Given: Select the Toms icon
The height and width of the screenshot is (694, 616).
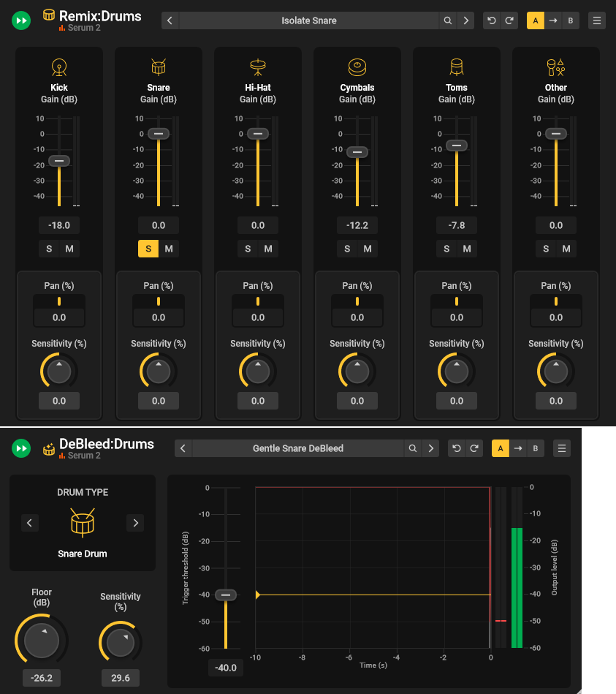Looking at the screenshot, I should (456, 67).
